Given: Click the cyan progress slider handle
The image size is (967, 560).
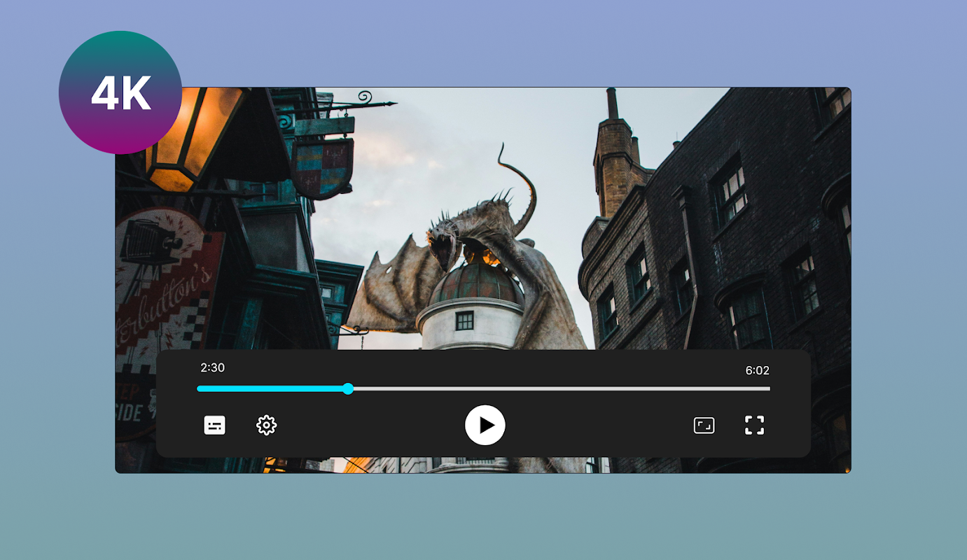Looking at the screenshot, I should pyautogui.click(x=348, y=388).
